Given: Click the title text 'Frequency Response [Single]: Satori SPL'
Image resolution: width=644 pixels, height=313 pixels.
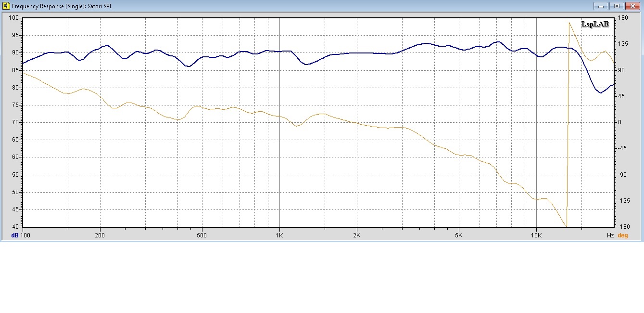Looking at the screenshot, I should (62, 6).
